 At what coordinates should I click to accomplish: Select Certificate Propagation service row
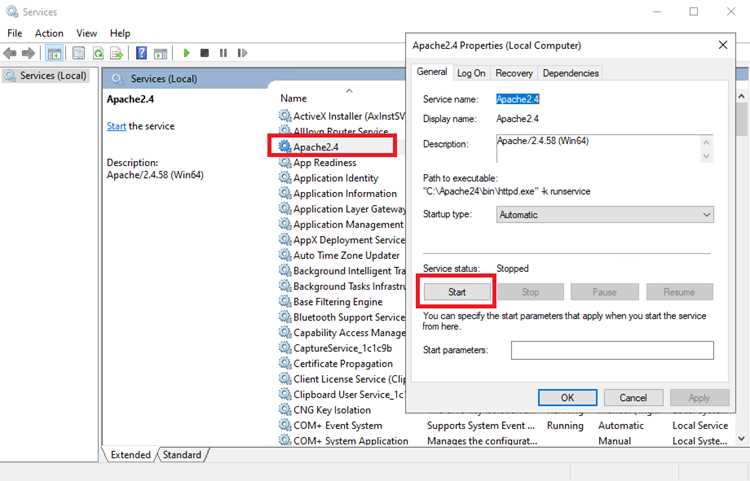pyautogui.click(x=342, y=363)
